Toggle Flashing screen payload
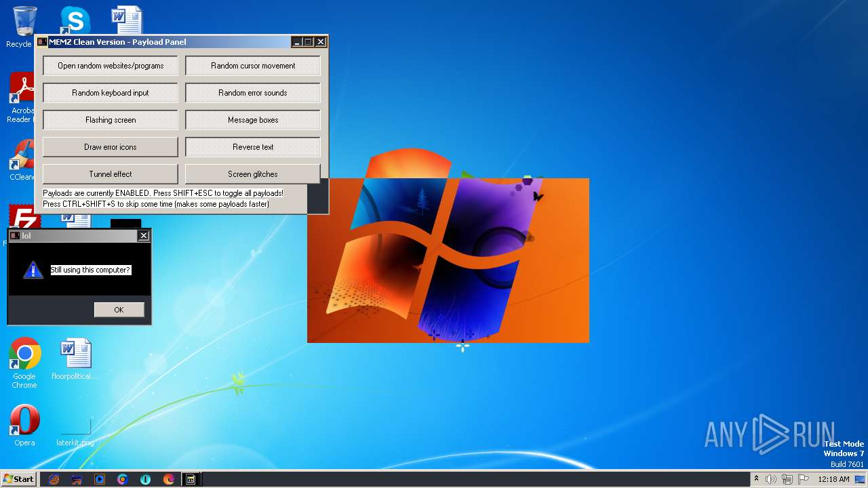The image size is (868, 488). tap(111, 120)
